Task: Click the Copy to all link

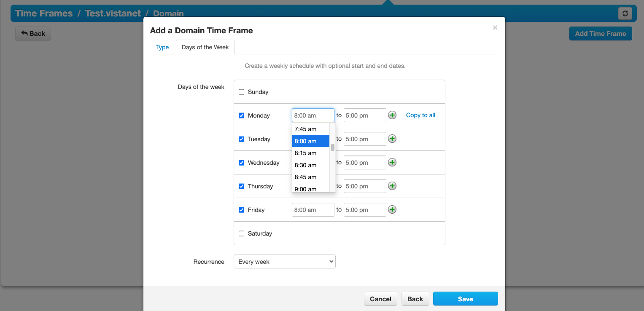Action: [420, 115]
